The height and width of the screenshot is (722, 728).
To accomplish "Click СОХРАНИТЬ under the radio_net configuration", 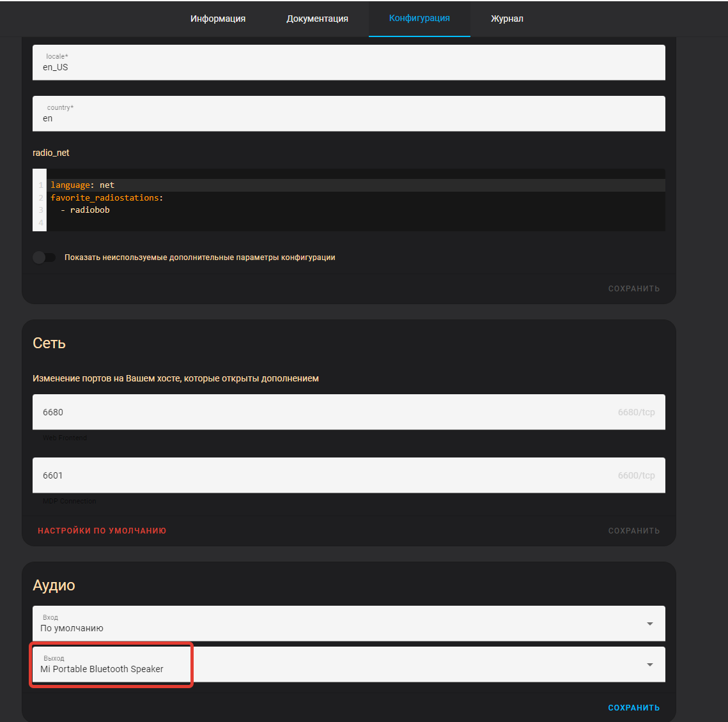I will click(x=633, y=288).
